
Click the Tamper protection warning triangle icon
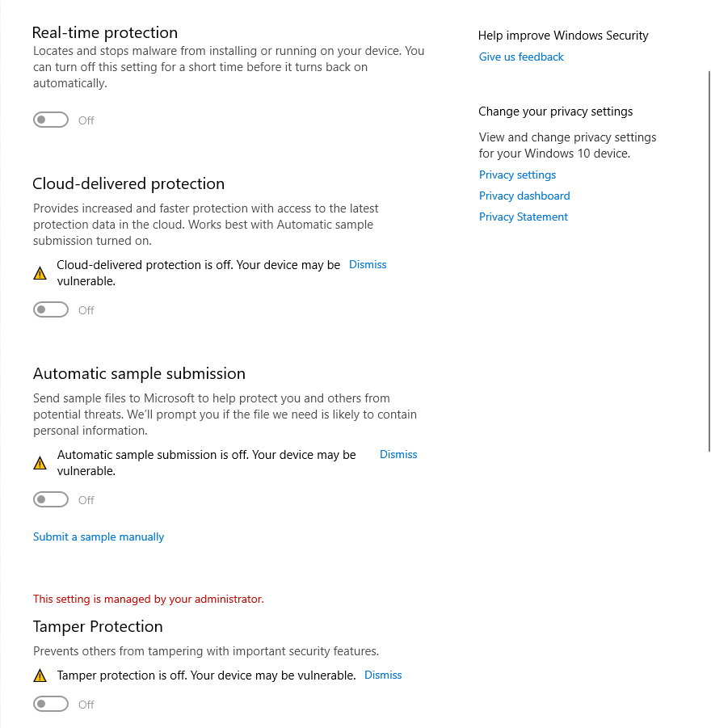point(40,675)
